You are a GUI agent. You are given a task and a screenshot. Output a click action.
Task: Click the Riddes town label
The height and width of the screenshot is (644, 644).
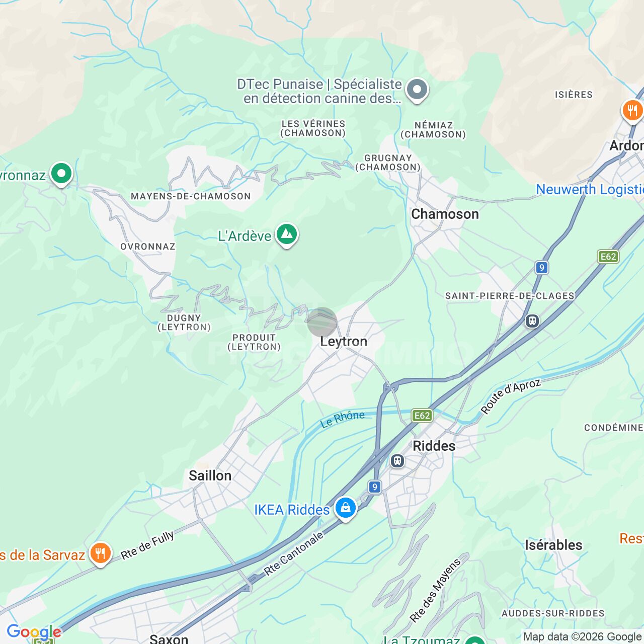[x=434, y=446]
